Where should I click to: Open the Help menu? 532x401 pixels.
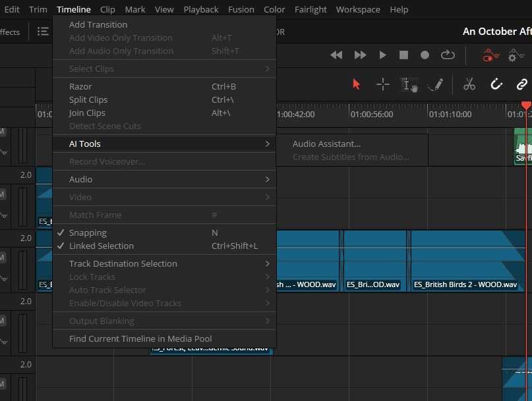(x=399, y=9)
